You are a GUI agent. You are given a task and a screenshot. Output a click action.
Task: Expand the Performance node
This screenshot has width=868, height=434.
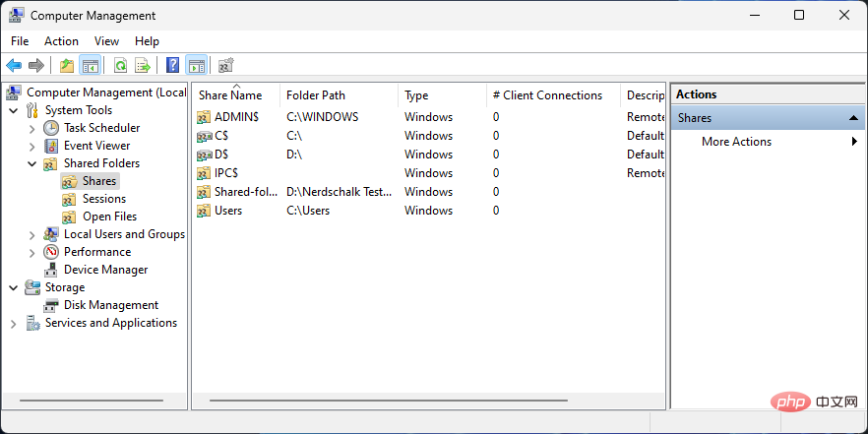tap(32, 252)
